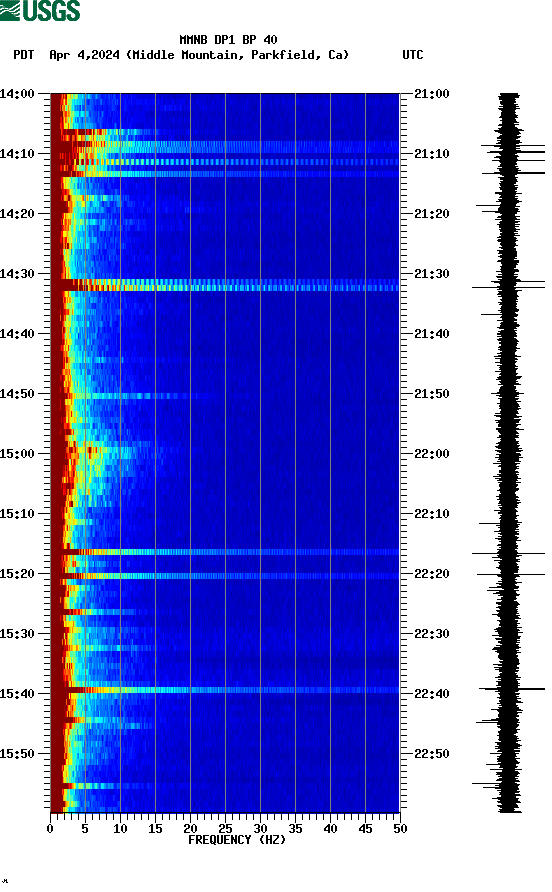Click the '0' frequency axis tick label
This screenshot has height=892, width=552.
click(50, 829)
